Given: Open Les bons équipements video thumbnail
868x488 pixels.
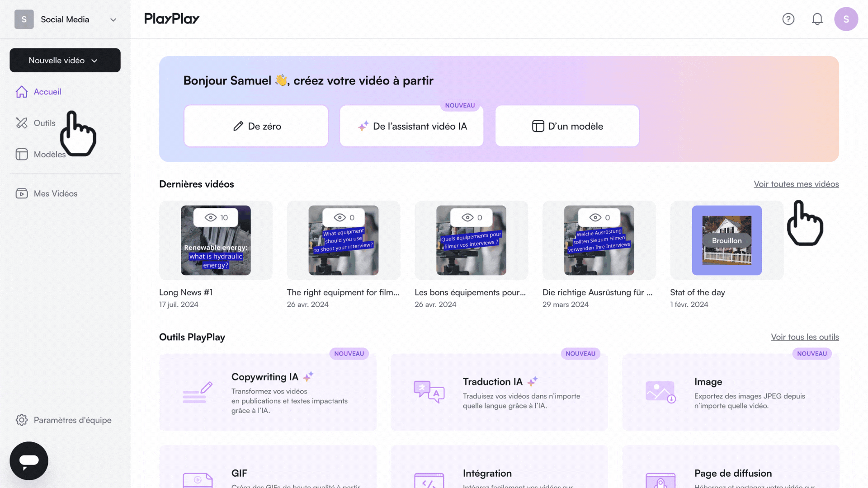Looking at the screenshot, I should [x=471, y=240].
